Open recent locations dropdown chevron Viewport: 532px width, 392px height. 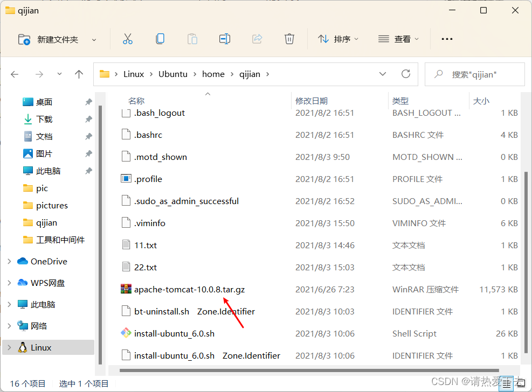pyautogui.click(x=59, y=74)
